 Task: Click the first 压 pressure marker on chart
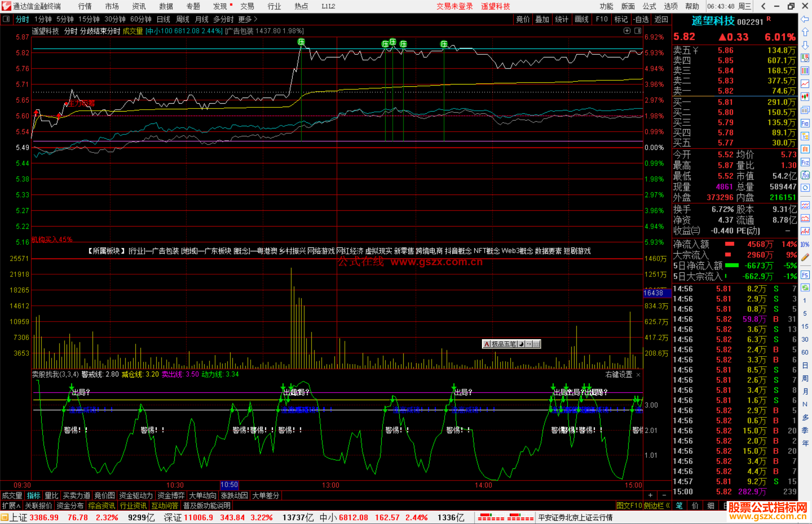(301, 42)
